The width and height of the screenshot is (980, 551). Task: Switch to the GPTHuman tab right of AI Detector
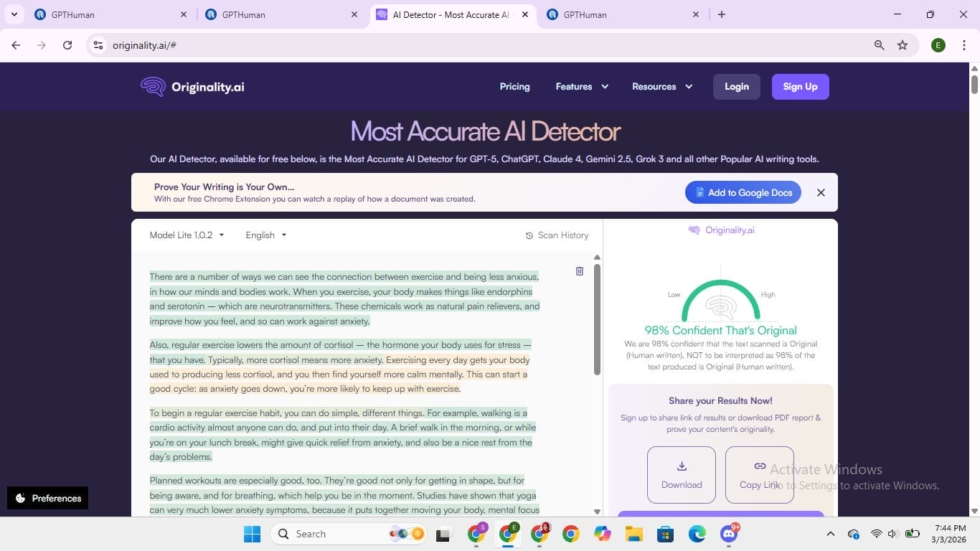[621, 14]
